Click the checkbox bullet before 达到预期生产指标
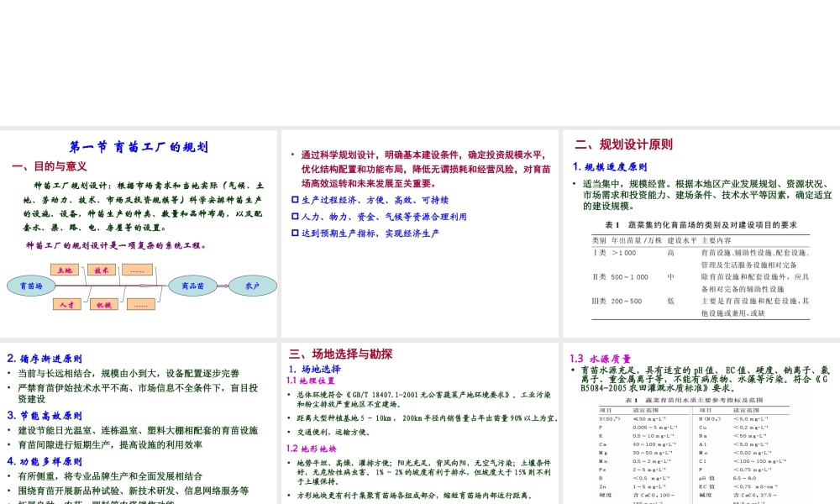Viewport: 840px width, 504px height. [295, 234]
